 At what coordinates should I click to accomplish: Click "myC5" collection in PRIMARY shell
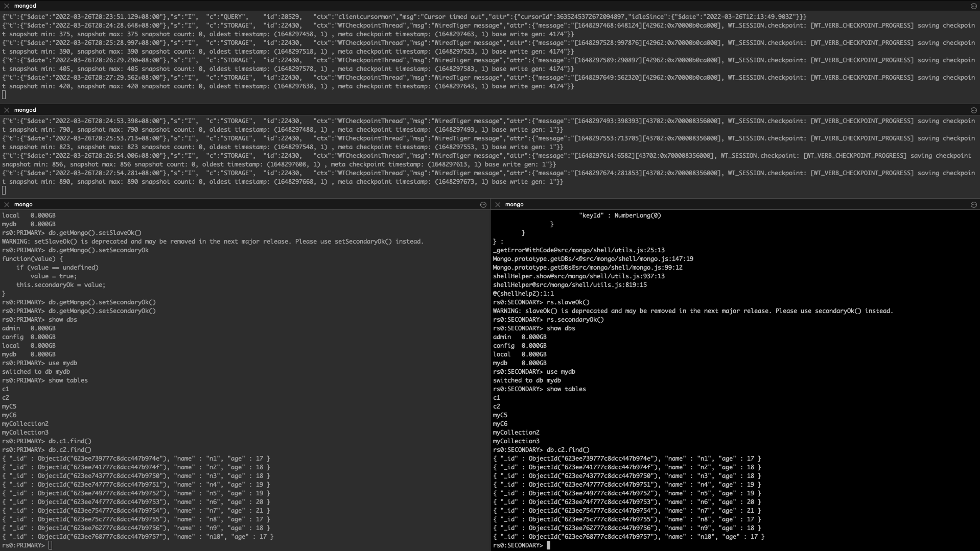click(9, 406)
